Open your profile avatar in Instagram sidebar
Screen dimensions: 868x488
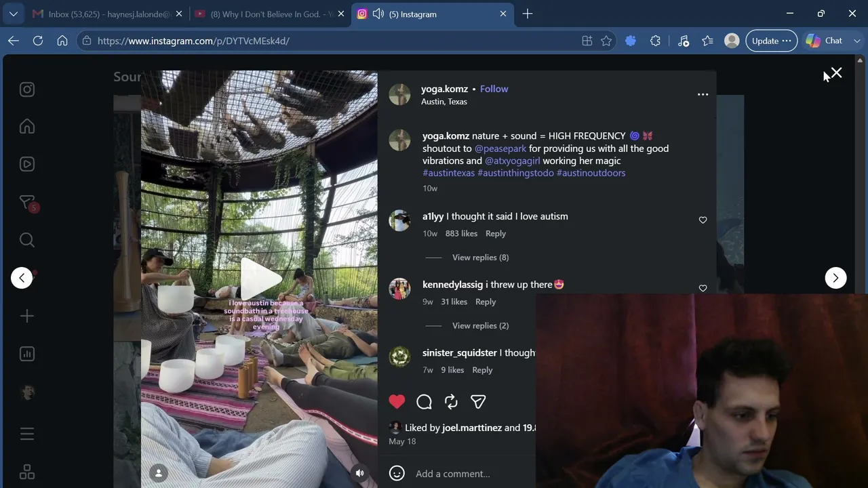point(27,392)
